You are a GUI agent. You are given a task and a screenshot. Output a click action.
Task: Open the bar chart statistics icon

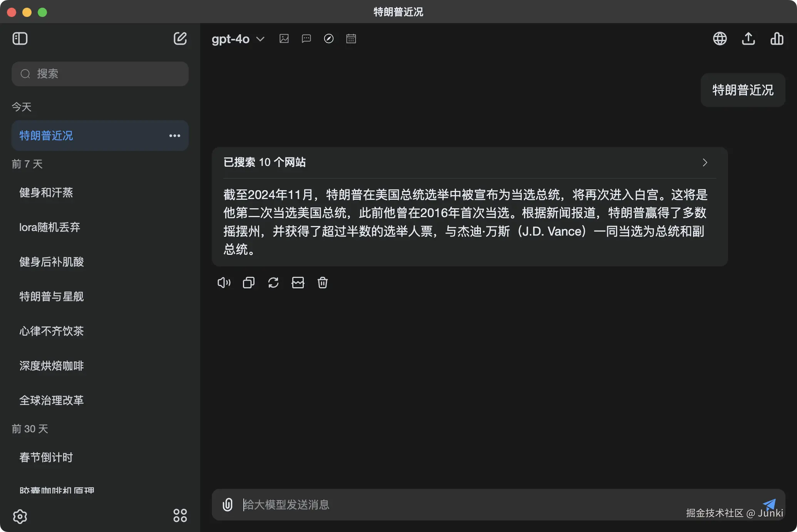(x=777, y=38)
